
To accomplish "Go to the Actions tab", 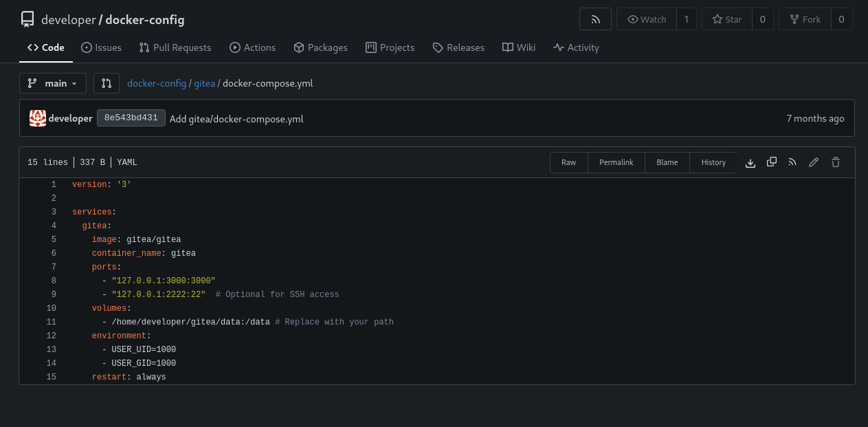I will [252, 47].
